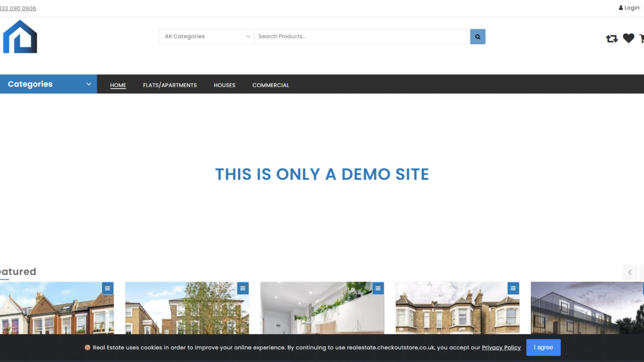Open options menu on first featured property
This screenshot has height=362, width=644.
click(108, 288)
